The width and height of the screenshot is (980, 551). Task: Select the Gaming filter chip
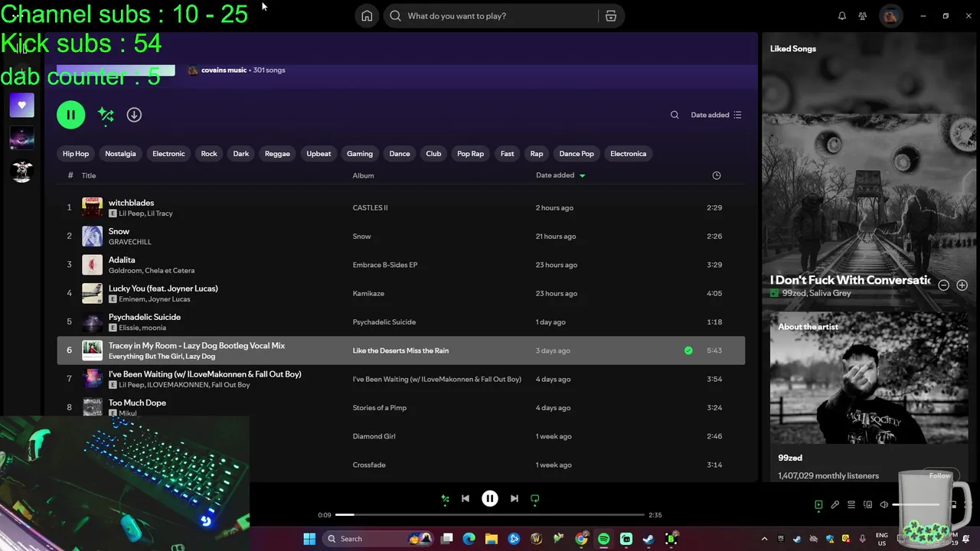click(x=360, y=154)
